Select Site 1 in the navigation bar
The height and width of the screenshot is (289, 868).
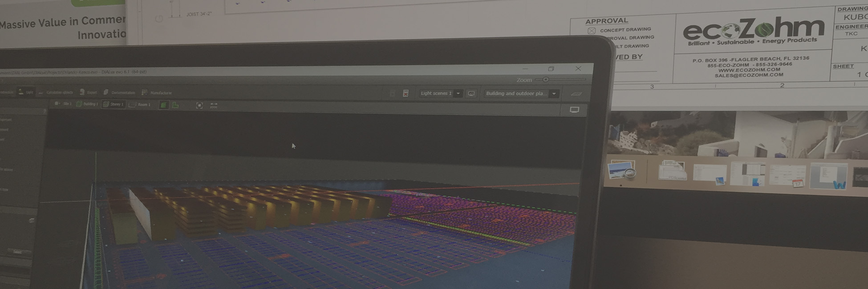63,104
